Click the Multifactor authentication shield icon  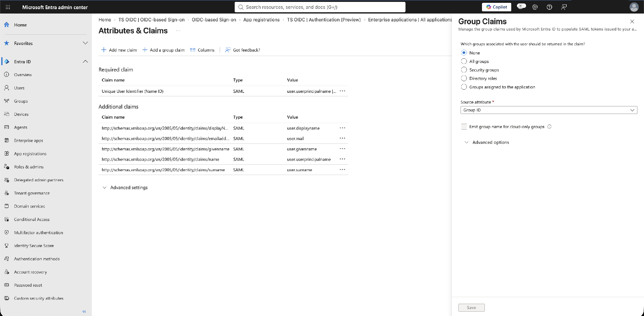(7, 233)
